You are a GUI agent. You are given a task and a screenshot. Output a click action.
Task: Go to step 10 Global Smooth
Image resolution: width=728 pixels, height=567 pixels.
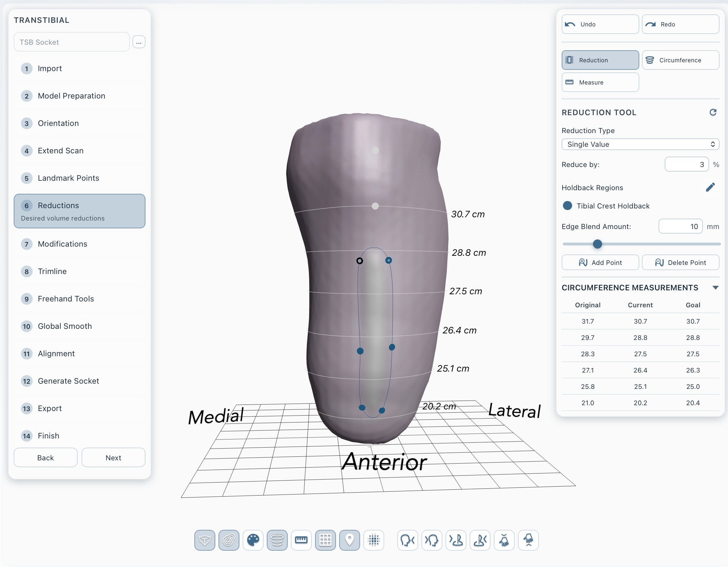pyautogui.click(x=79, y=326)
